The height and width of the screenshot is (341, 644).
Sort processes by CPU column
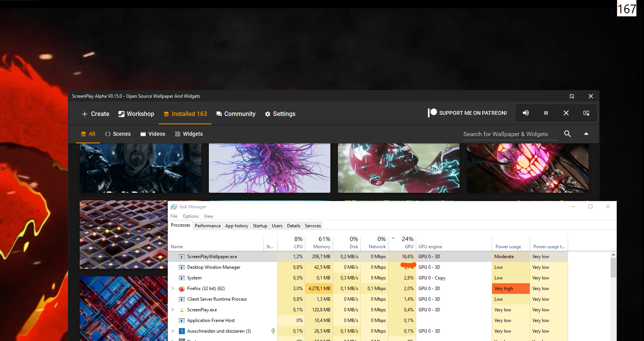[291, 243]
